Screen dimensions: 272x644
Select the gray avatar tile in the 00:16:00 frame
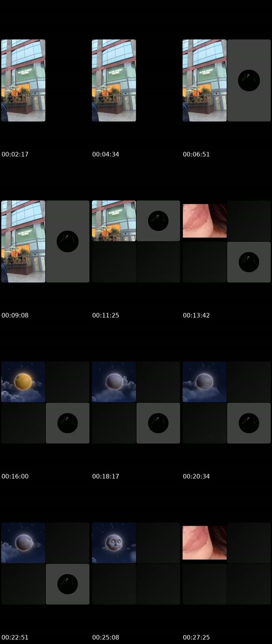pos(68,423)
